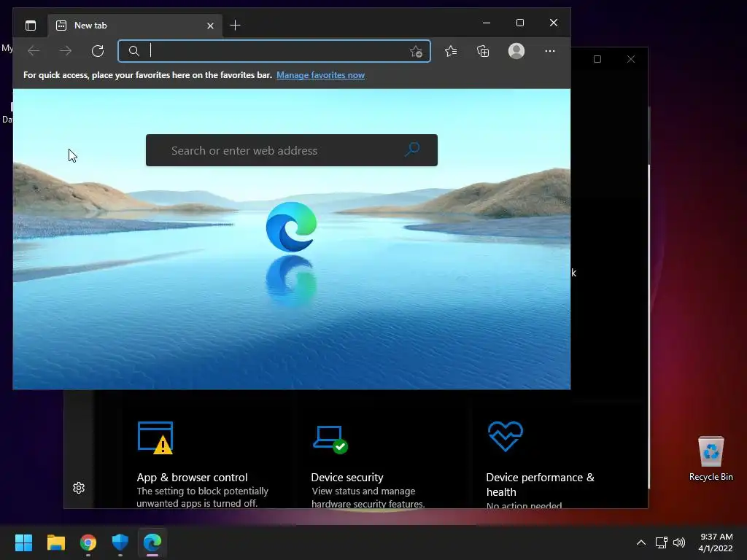Open the Edge tab actions menu icon

click(x=31, y=26)
